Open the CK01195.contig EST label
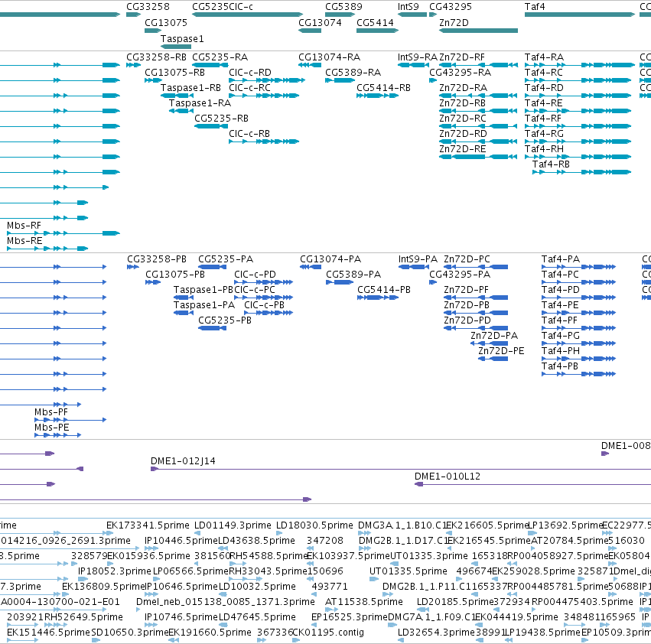The image size is (651, 644). pyautogui.click(x=328, y=633)
